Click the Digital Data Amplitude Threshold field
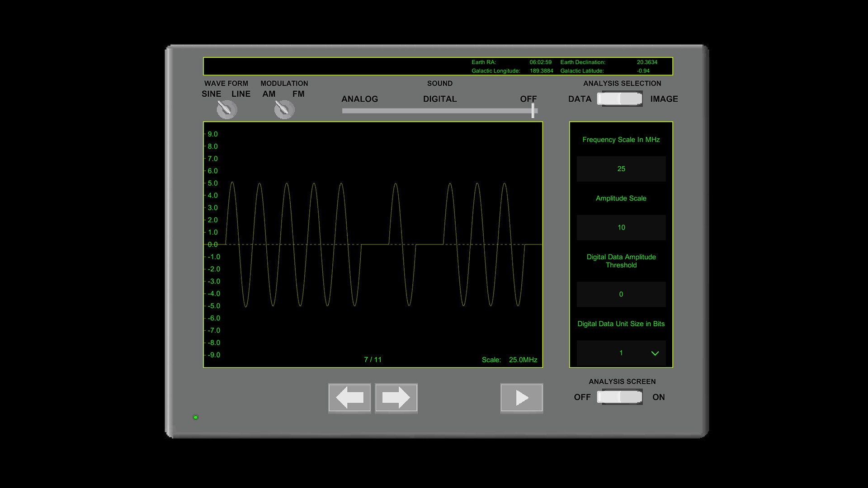The height and width of the screenshot is (488, 868). click(621, 294)
